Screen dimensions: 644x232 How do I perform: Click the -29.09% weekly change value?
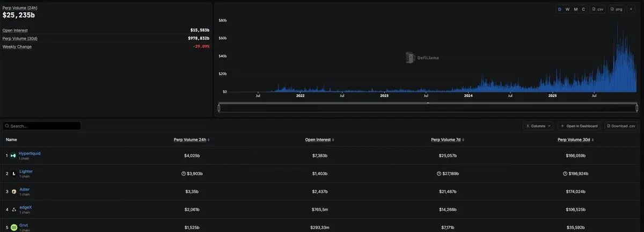[201, 47]
